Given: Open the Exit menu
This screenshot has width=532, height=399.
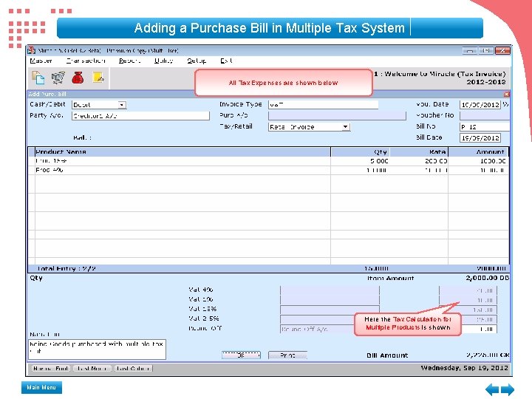Looking at the screenshot, I should (x=226, y=61).
